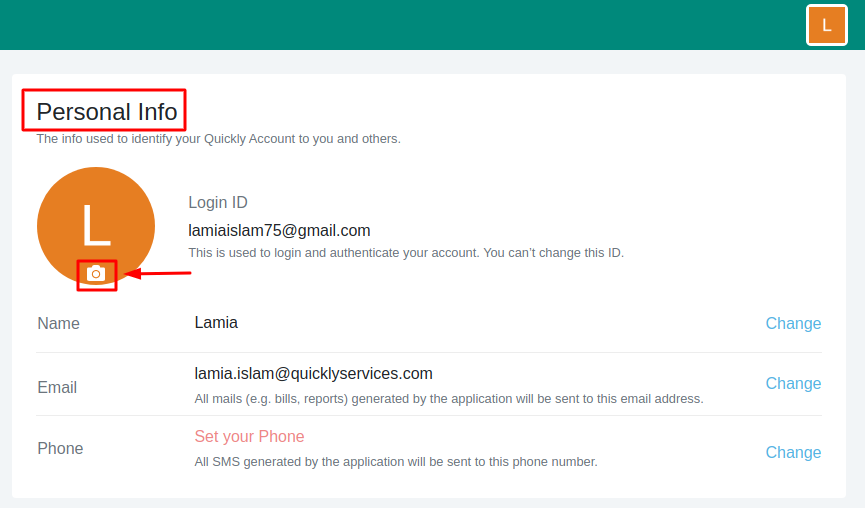
Task: Click the red arrow pointing to camera
Action: click(158, 272)
